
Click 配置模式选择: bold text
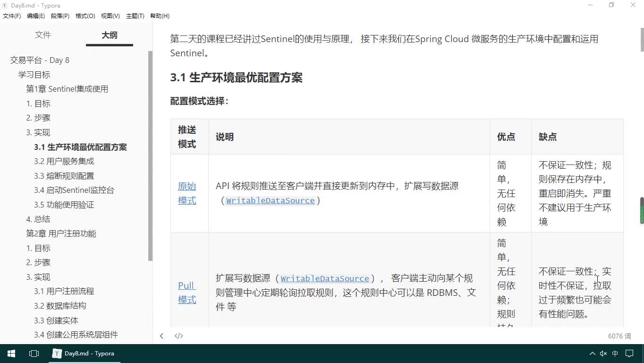[199, 101]
